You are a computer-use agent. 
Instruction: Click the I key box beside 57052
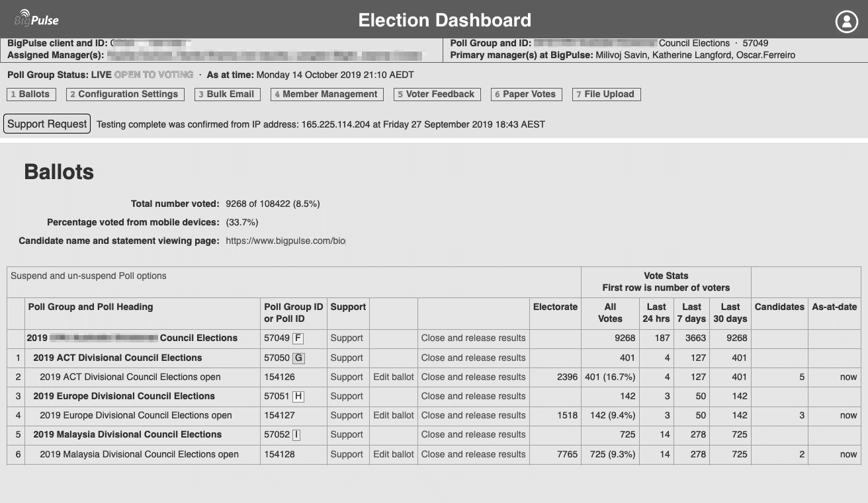pos(296,435)
